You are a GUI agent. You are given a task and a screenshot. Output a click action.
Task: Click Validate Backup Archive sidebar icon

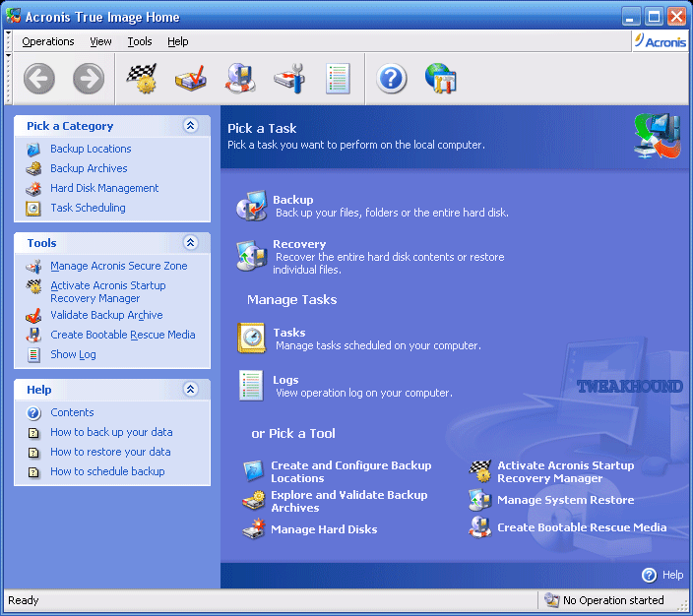pos(33,316)
